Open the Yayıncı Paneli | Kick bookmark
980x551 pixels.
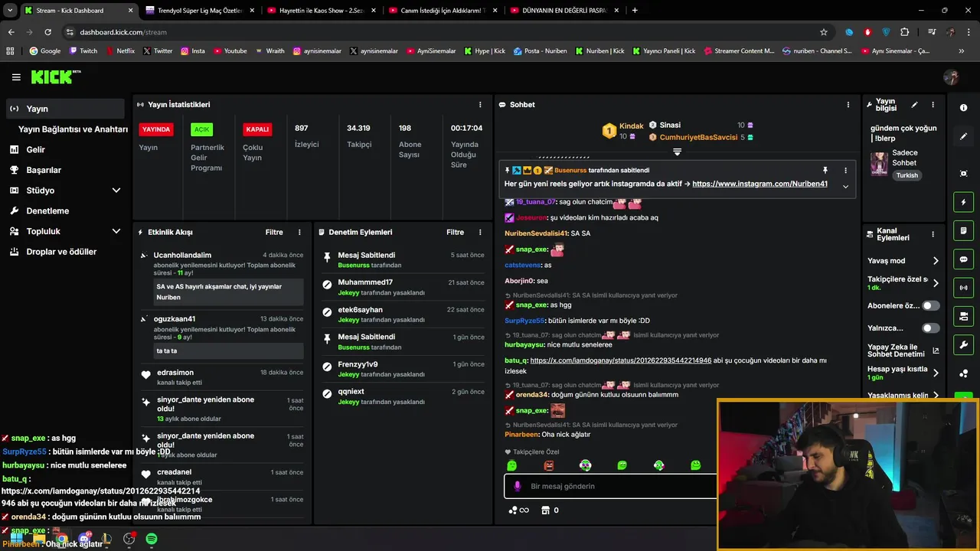point(664,51)
